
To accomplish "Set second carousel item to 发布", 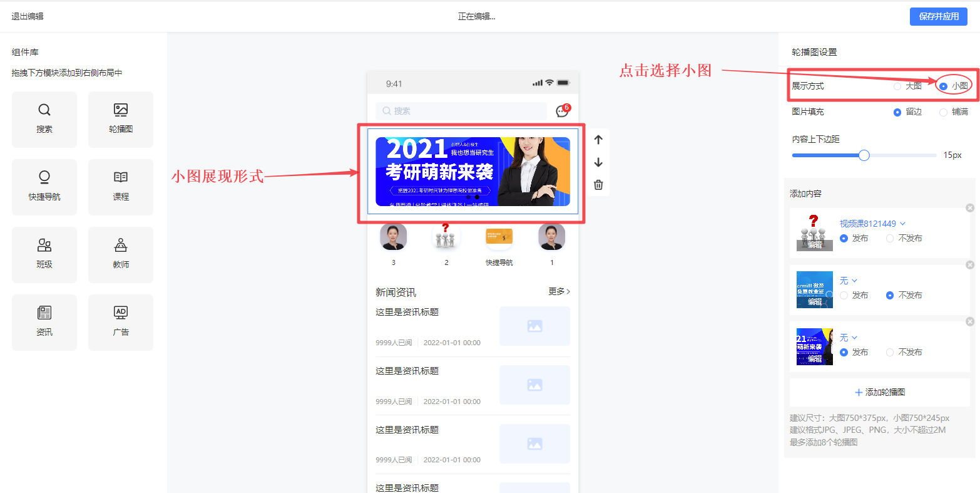I will click(x=854, y=296).
